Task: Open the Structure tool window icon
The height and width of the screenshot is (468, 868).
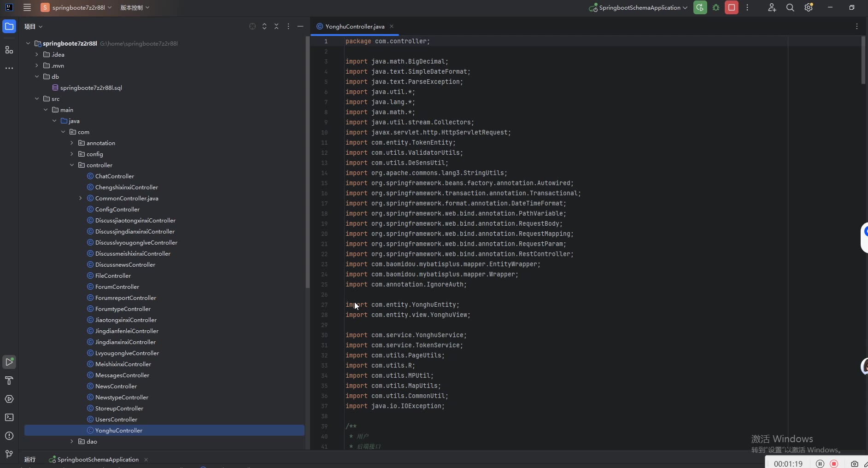Action: click(9, 50)
